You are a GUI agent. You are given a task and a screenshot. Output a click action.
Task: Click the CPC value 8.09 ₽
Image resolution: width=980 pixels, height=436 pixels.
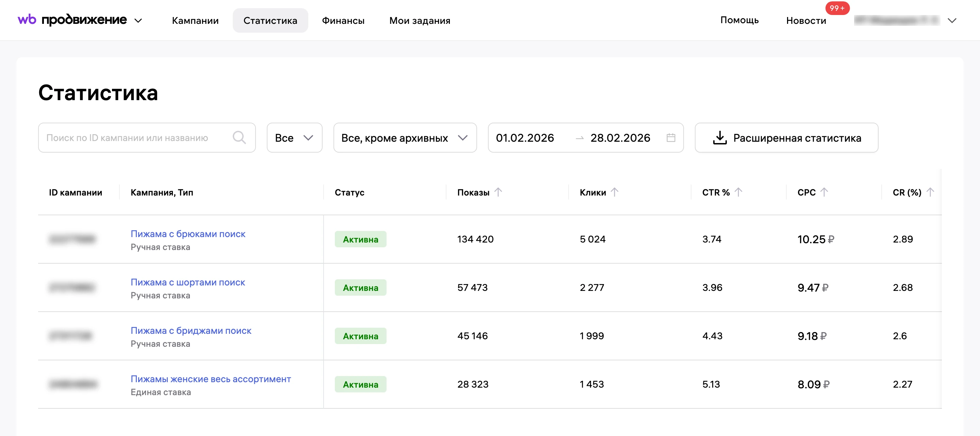click(813, 385)
